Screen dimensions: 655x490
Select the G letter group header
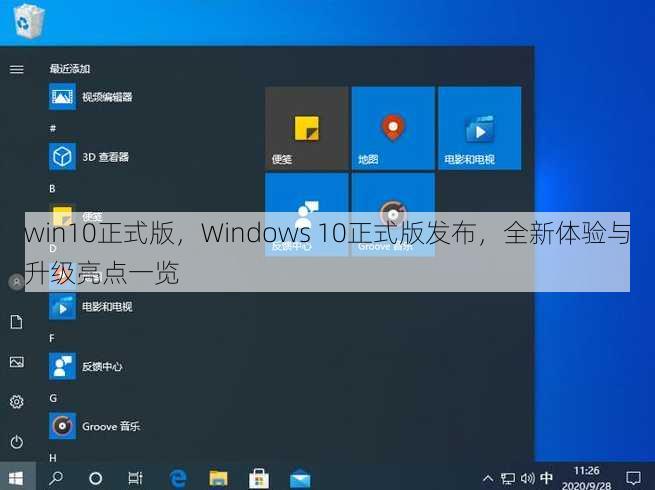pyautogui.click(x=53, y=398)
